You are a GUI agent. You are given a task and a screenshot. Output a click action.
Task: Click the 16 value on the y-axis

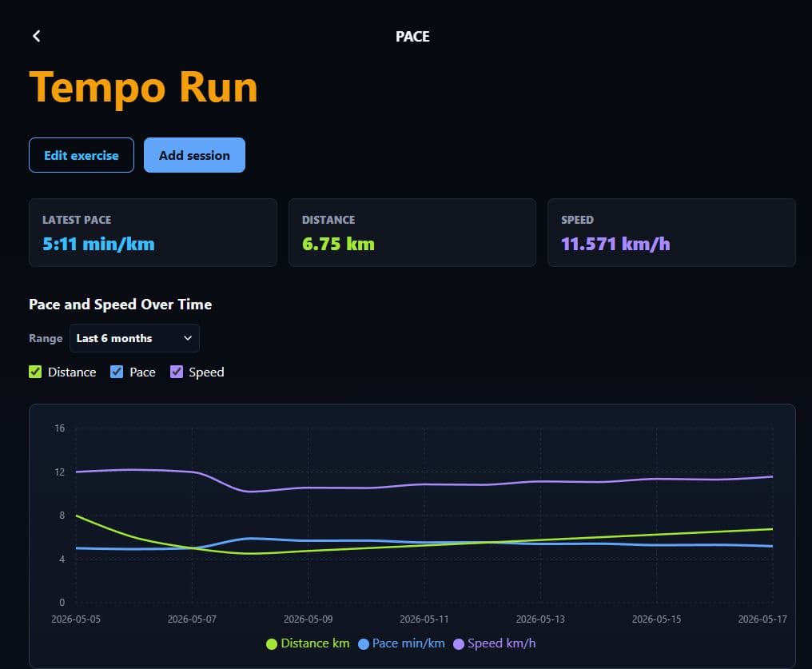(x=60, y=428)
